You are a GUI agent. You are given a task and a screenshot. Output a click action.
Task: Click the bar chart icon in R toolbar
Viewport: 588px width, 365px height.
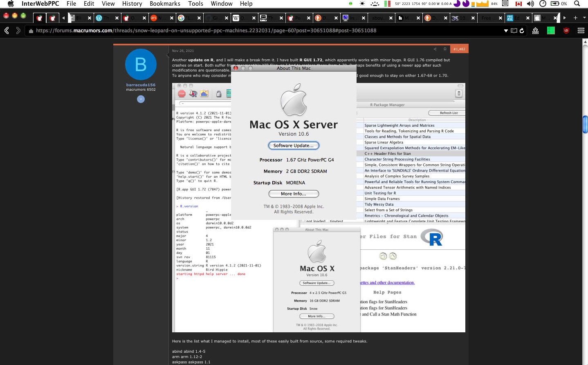click(x=204, y=94)
